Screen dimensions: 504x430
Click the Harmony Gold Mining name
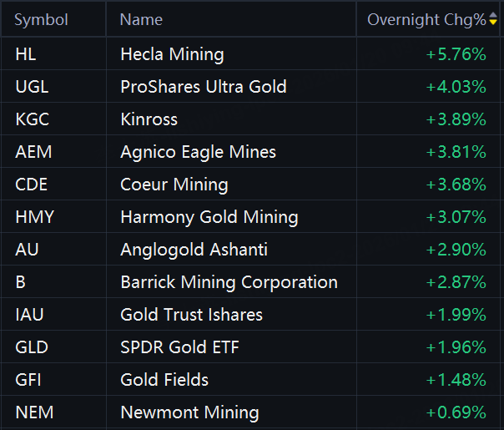tap(209, 217)
